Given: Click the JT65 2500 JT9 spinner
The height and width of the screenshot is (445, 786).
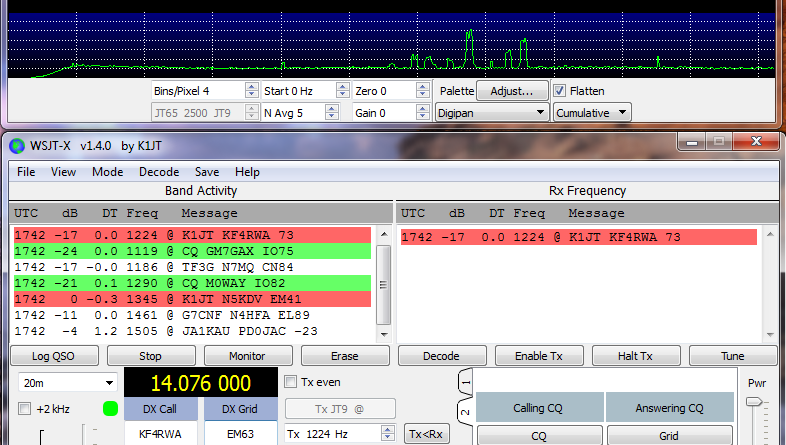Looking at the screenshot, I should pyautogui.click(x=205, y=113).
